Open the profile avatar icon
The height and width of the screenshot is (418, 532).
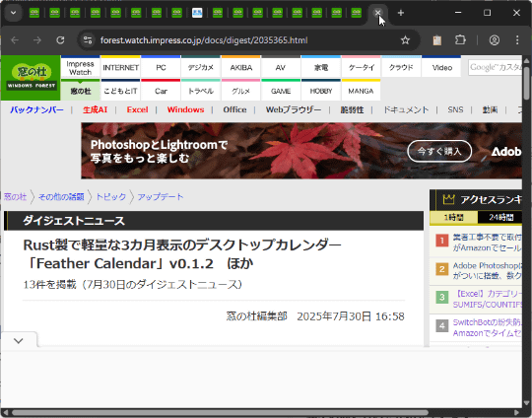point(494,40)
